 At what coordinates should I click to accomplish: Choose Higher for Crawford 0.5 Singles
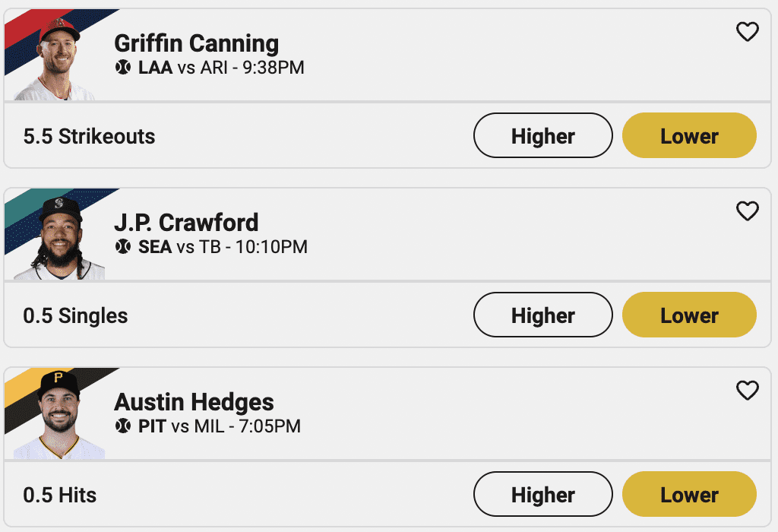point(542,316)
